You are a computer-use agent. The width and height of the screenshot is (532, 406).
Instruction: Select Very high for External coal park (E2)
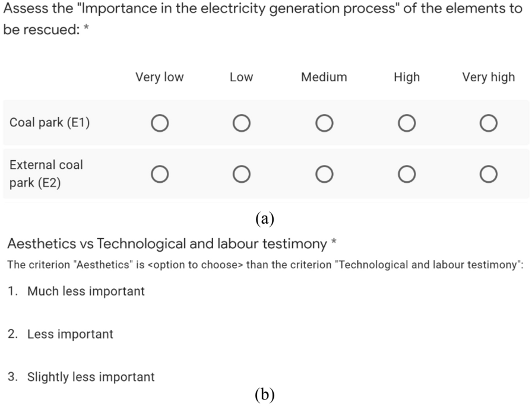click(489, 174)
